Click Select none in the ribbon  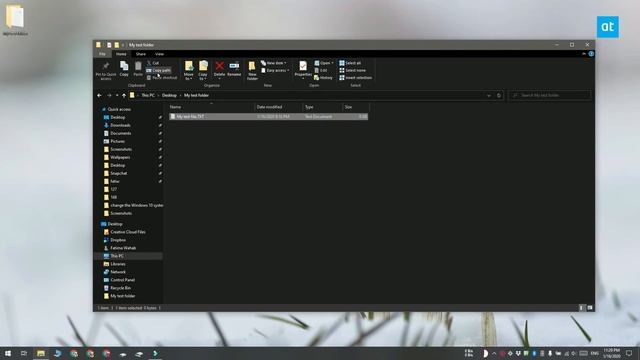coord(353,71)
